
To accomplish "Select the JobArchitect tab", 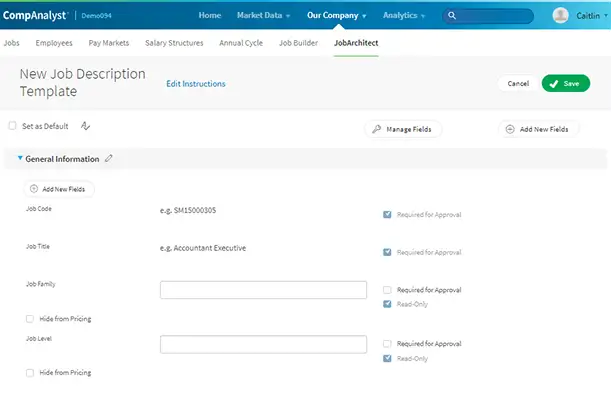I will [x=356, y=43].
